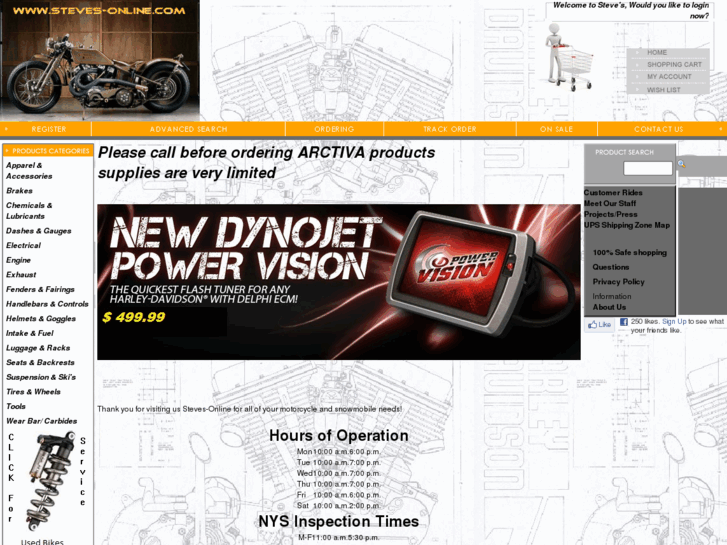Open Seats & Backrests category
This screenshot has height=545, width=727.
40,362
